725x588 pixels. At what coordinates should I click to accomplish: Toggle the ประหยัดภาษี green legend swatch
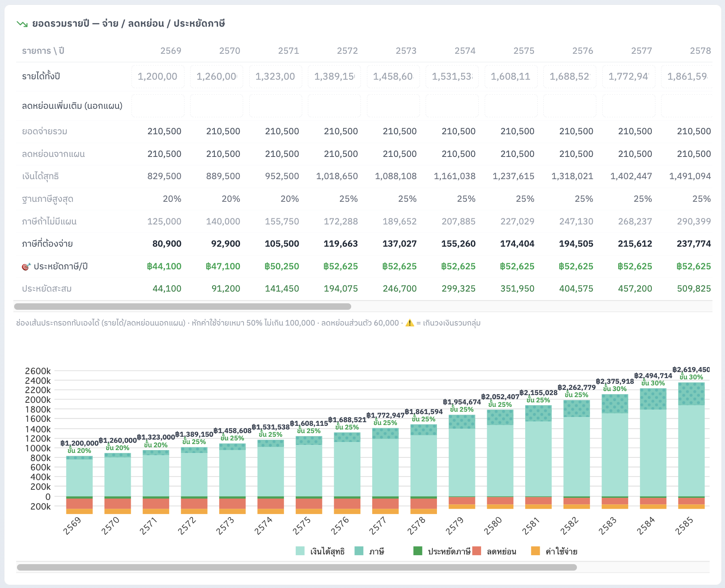point(418,551)
